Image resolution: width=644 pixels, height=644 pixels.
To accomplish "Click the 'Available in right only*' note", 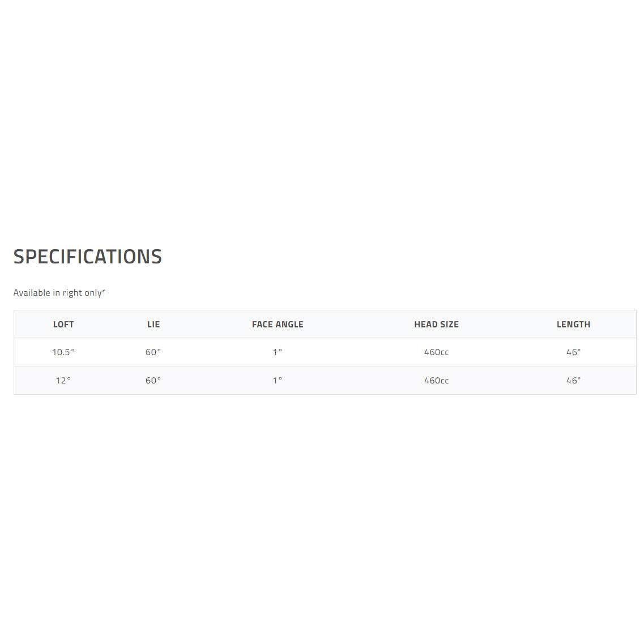I will [x=59, y=293].
